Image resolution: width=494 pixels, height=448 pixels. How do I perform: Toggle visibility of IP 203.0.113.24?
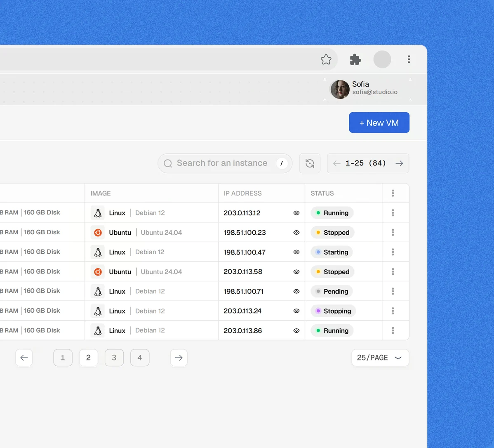[x=296, y=311]
